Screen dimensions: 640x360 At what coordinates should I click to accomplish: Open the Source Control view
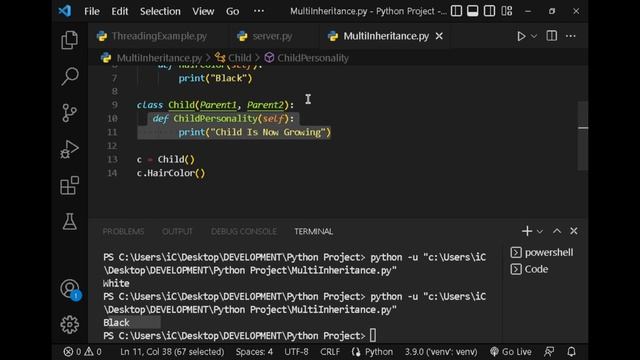[69, 113]
